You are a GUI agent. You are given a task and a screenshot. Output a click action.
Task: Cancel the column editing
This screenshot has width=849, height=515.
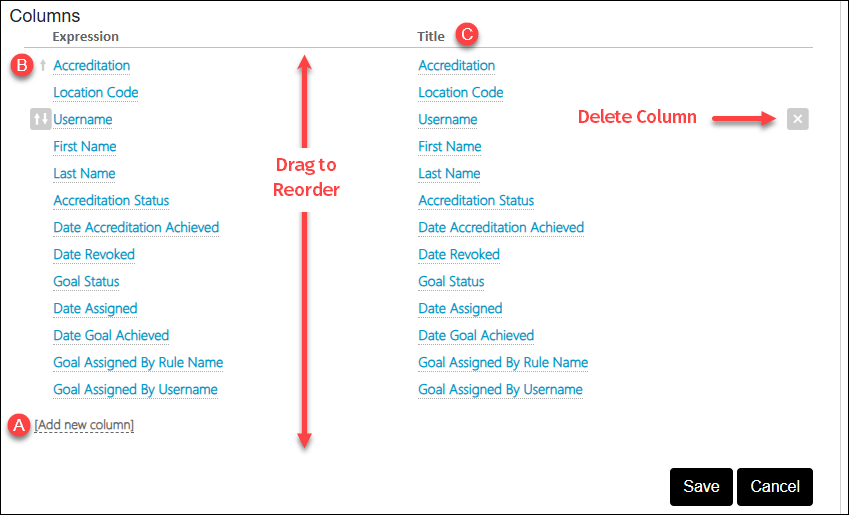[774, 486]
